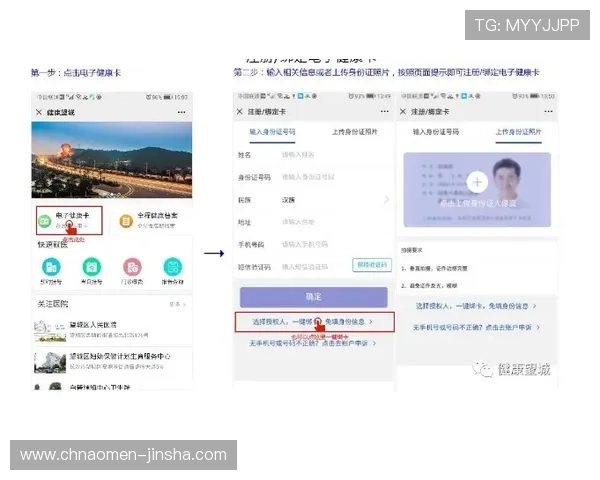Click the 姓名 input field
Screen dimensions: 600x480
[x=314, y=155]
